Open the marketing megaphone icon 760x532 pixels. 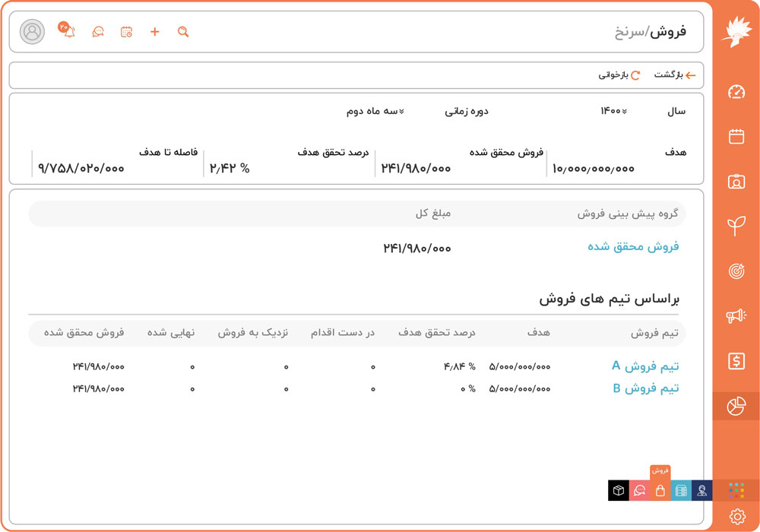735,315
